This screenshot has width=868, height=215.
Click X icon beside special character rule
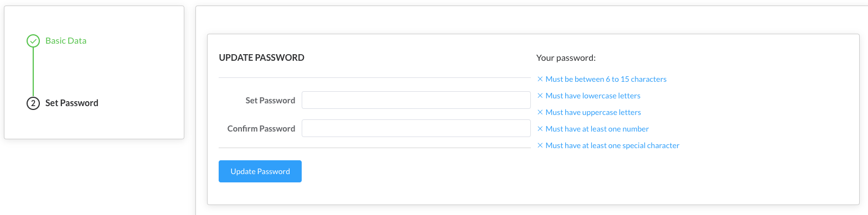(x=540, y=145)
